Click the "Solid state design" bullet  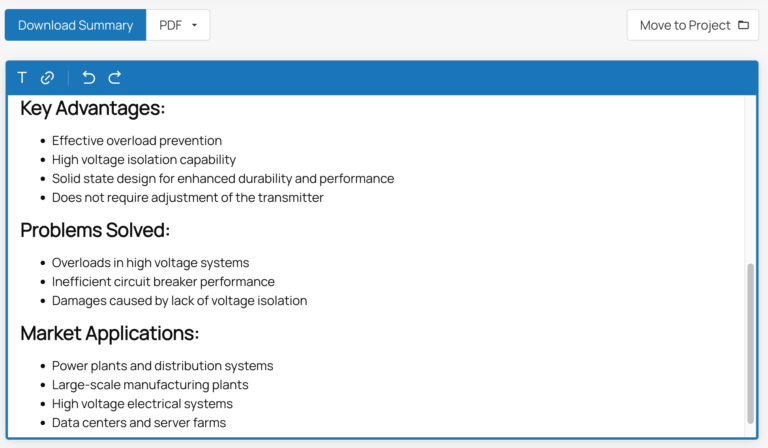tap(223, 179)
